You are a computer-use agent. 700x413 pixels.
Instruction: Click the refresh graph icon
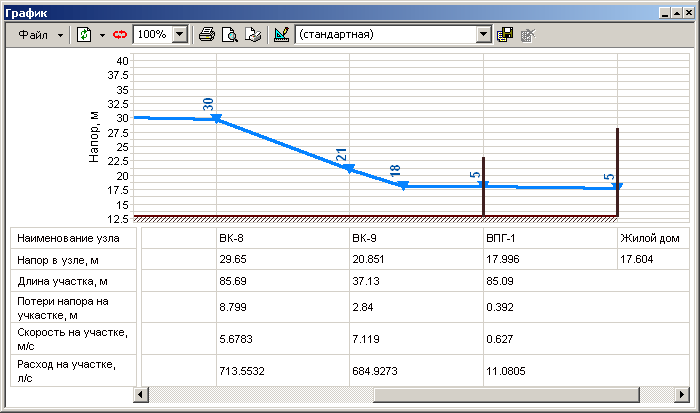84,34
